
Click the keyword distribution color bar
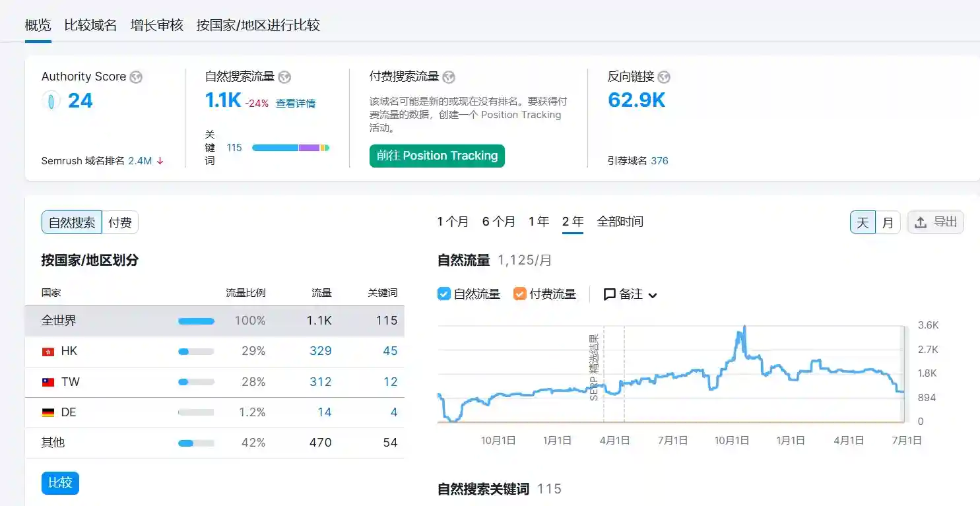(x=290, y=148)
